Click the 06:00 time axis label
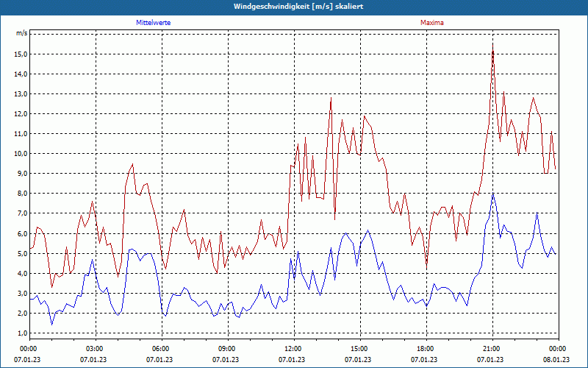588x368 pixels. pyautogui.click(x=159, y=349)
